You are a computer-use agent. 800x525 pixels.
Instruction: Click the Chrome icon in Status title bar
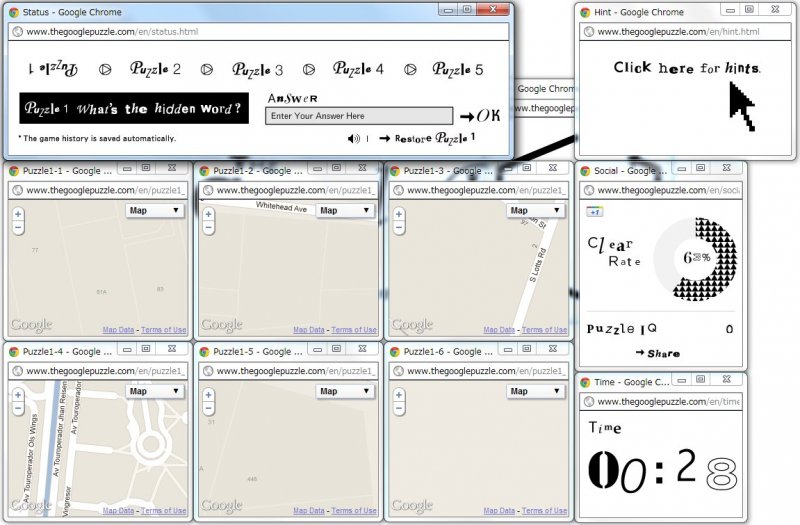(x=14, y=12)
